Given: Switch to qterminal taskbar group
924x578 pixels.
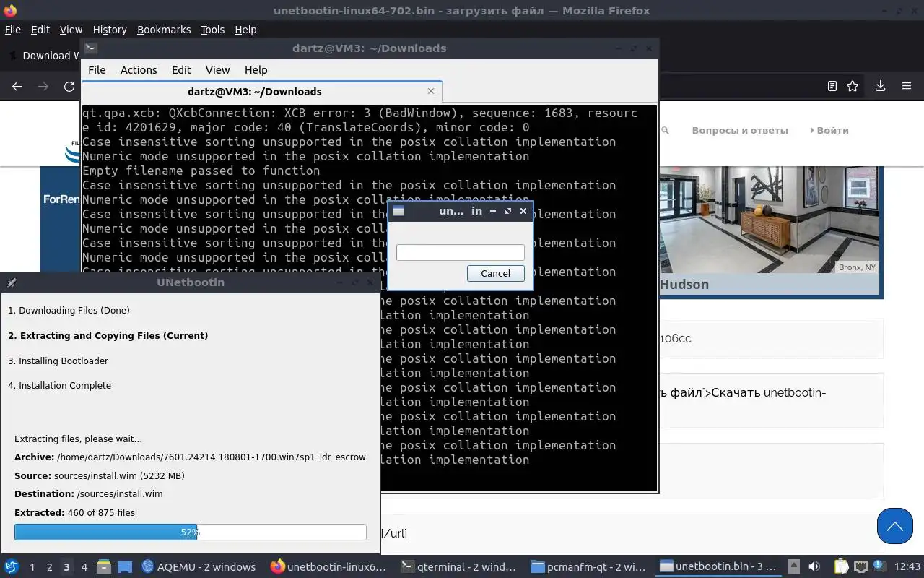Looking at the screenshot, I should [458, 566].
